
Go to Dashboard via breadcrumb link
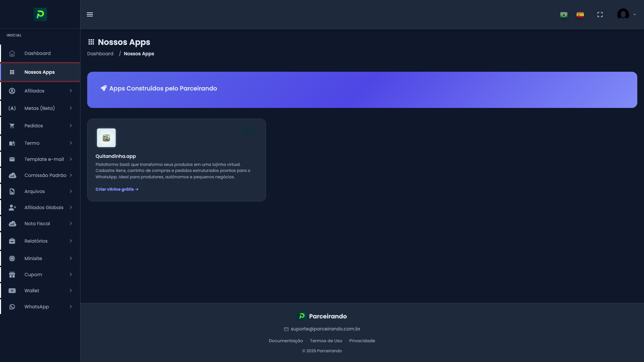pyautogui.click(x=100, y=54)
